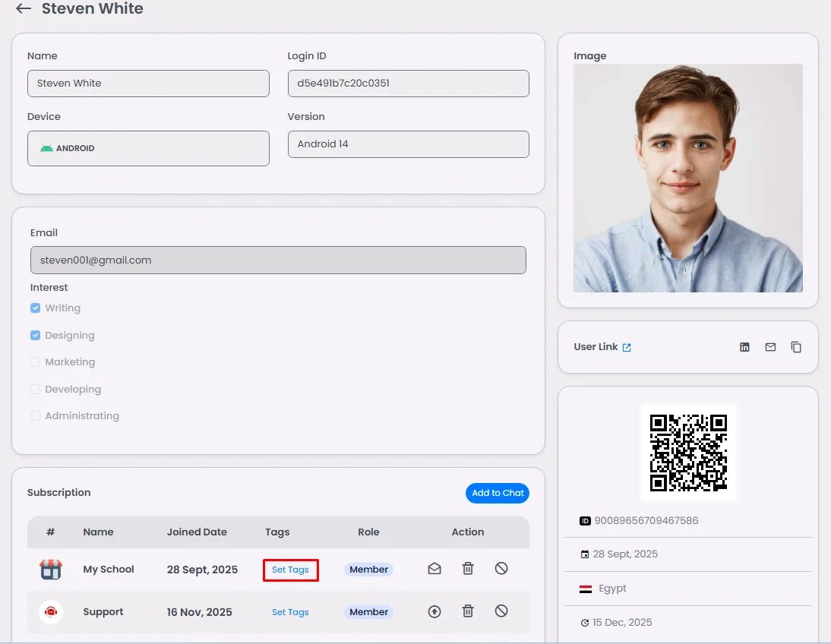Click the open envelope icon for My School
The height and width of the screenshot is (644, 831).
point(434,569)
